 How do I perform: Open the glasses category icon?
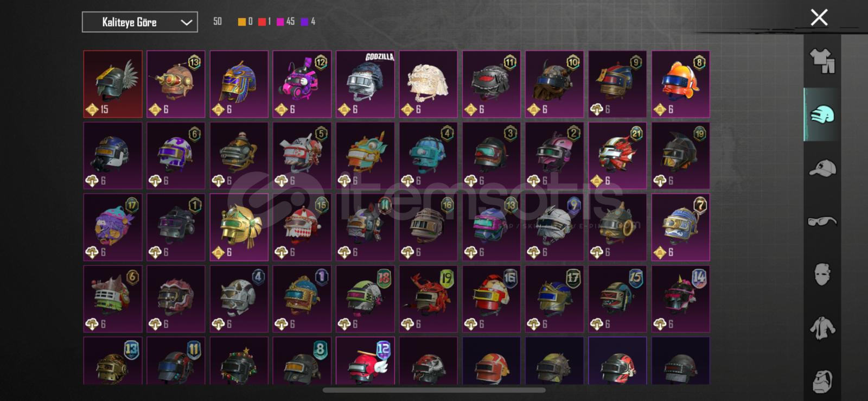(822, 221)
